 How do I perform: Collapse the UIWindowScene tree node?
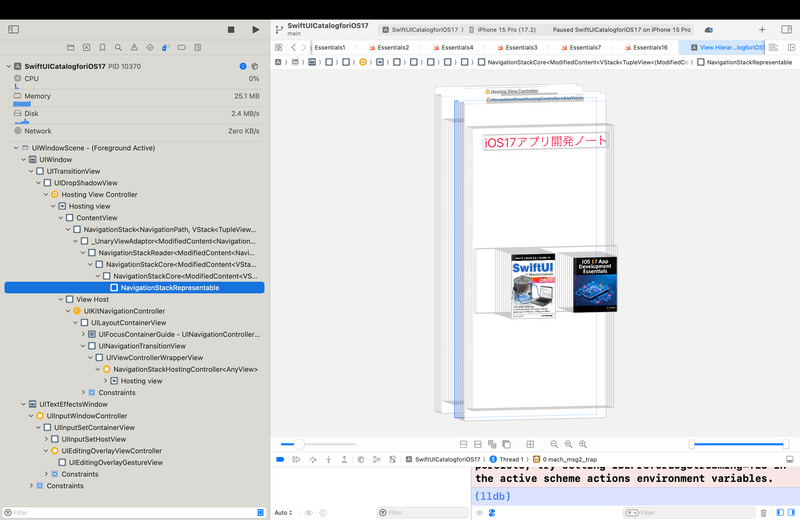coord(16,148)
